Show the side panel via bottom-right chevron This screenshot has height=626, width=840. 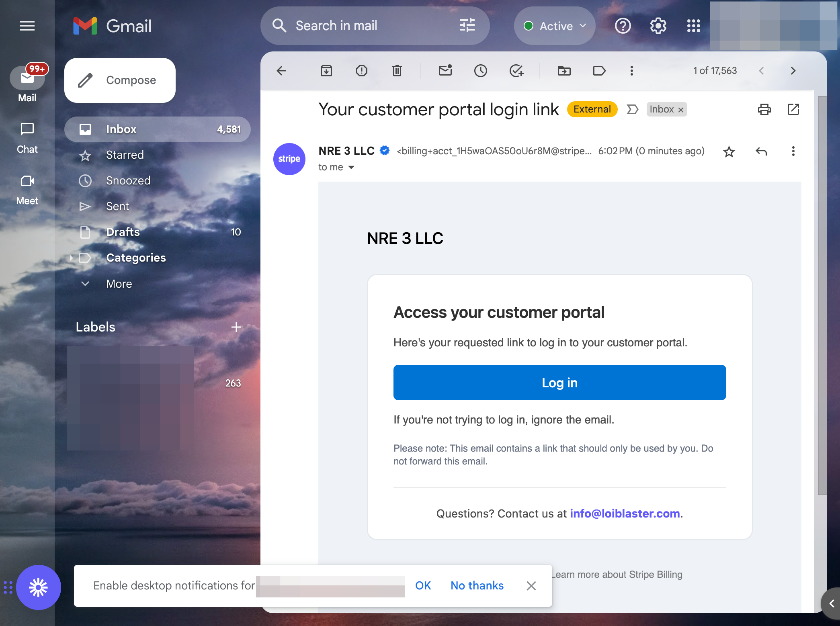pyautogui.click(x=832, y=603)
